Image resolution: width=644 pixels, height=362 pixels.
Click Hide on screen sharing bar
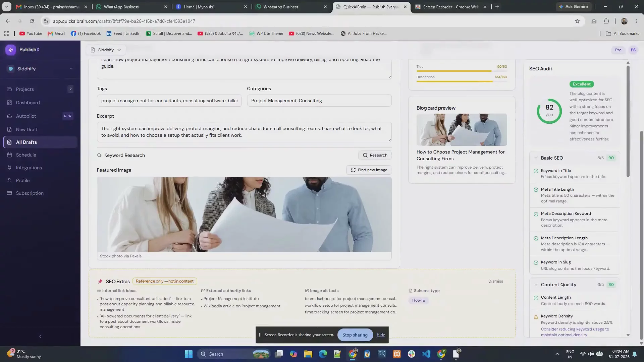point(381,335)
